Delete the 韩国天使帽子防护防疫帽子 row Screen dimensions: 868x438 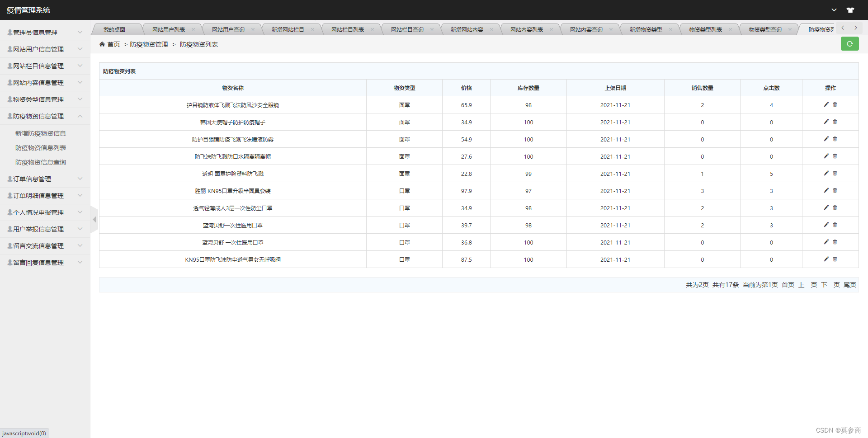point(835,122)
